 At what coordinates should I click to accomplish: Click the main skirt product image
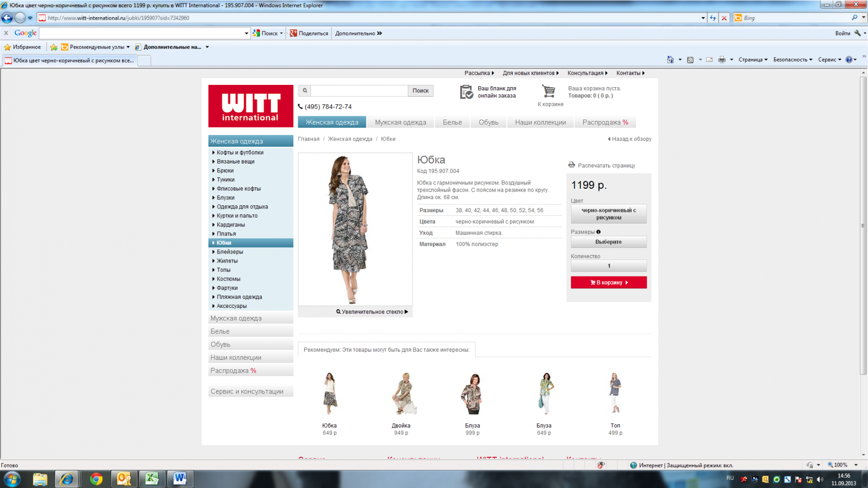point(355,229)
